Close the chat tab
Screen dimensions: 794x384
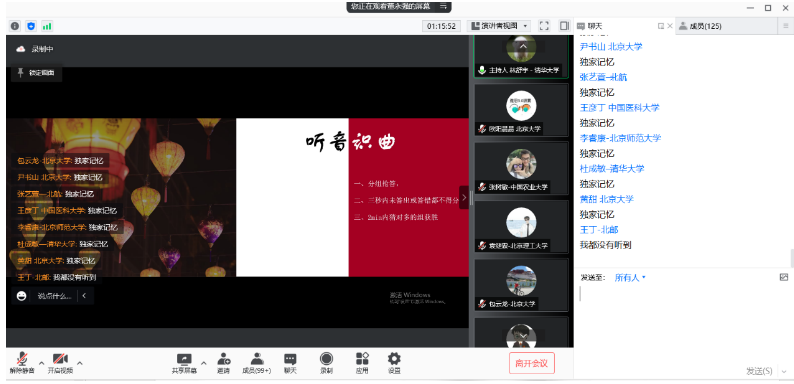pos(669,26)
